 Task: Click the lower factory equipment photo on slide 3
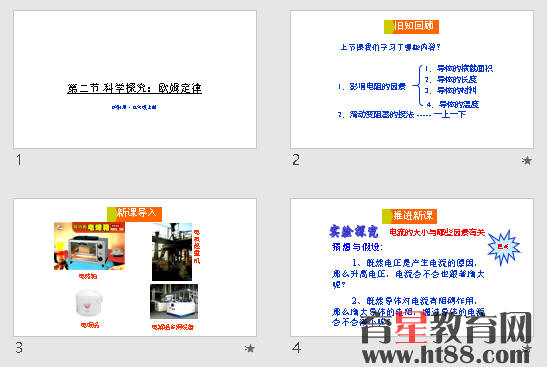pos(174,301)
